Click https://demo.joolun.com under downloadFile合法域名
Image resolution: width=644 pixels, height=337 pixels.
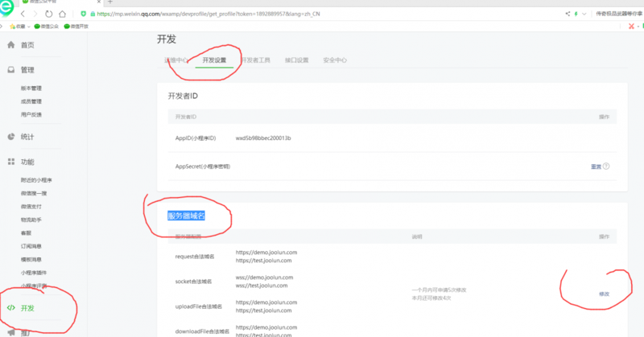pos(266,327)
